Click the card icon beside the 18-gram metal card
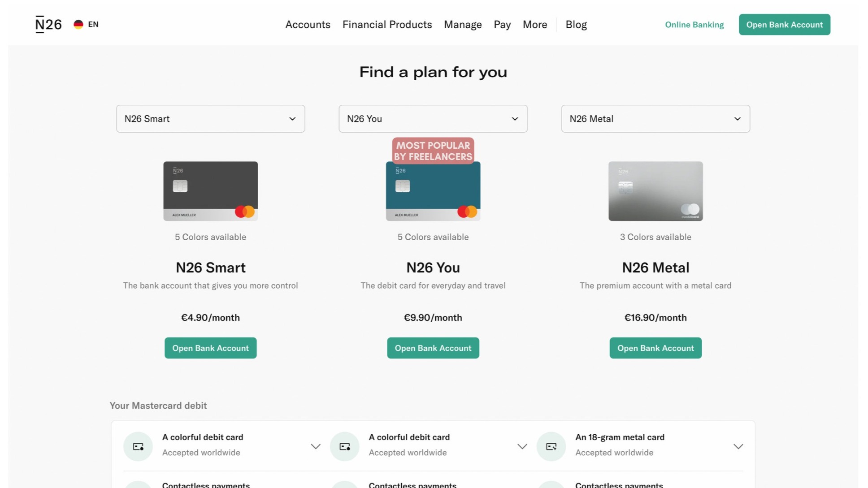 tap(551, 446)
